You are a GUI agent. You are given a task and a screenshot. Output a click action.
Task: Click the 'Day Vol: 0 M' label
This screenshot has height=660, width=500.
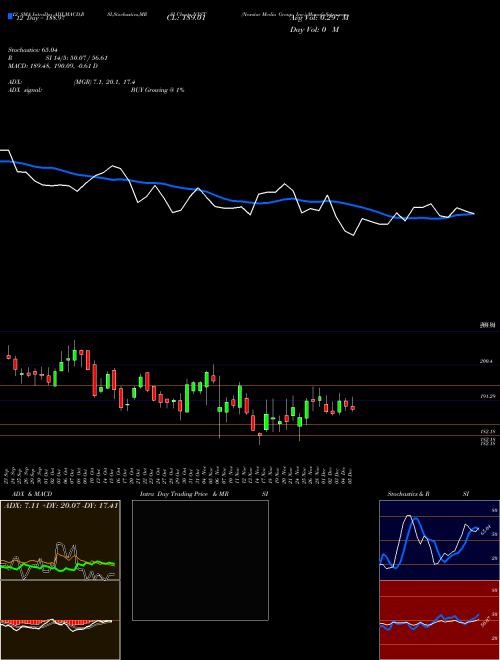314,30
